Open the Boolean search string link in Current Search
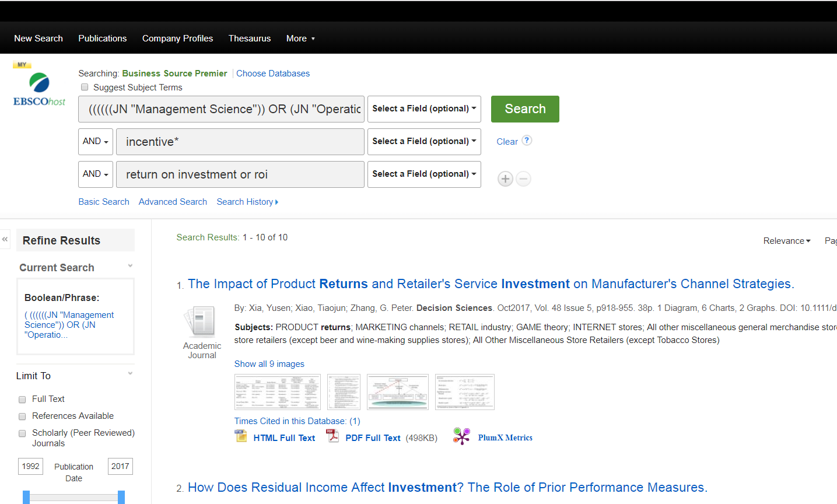837x504 pixels. (x=69, y=325)
